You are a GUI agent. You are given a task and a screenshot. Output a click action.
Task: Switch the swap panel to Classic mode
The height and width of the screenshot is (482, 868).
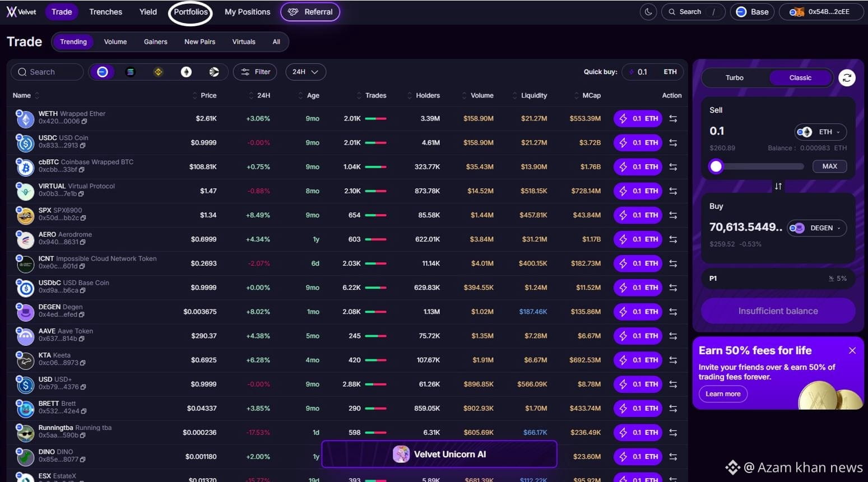(x=800, y=78)
